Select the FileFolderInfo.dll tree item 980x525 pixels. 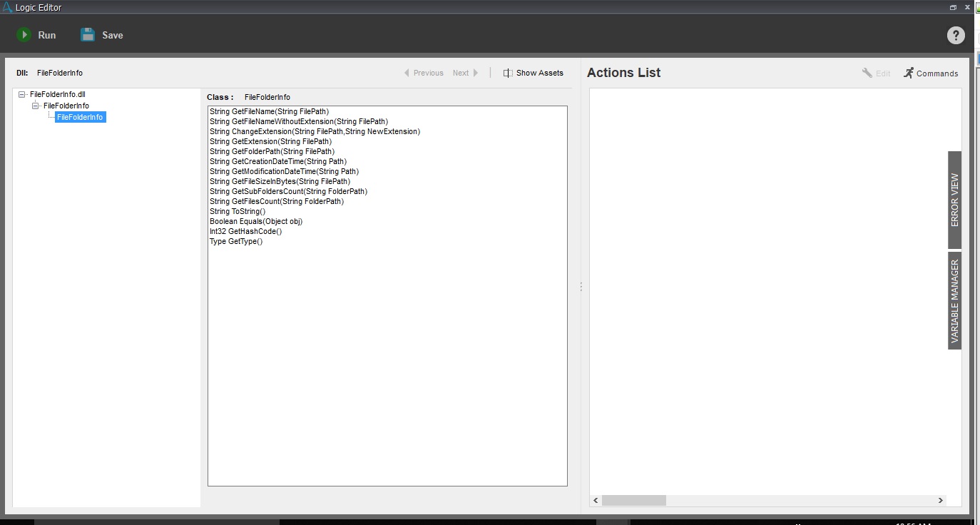[58, 94]
